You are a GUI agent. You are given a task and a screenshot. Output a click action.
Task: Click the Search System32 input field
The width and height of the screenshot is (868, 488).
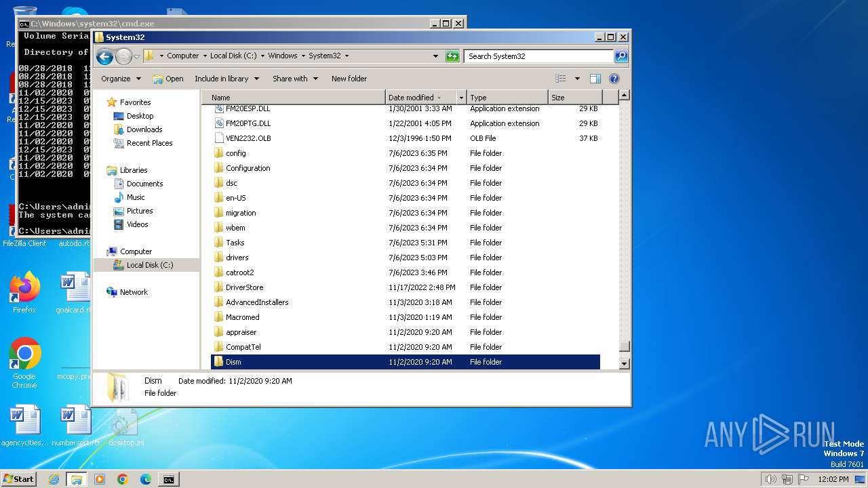pyautogui.click(x=539, y=56)
